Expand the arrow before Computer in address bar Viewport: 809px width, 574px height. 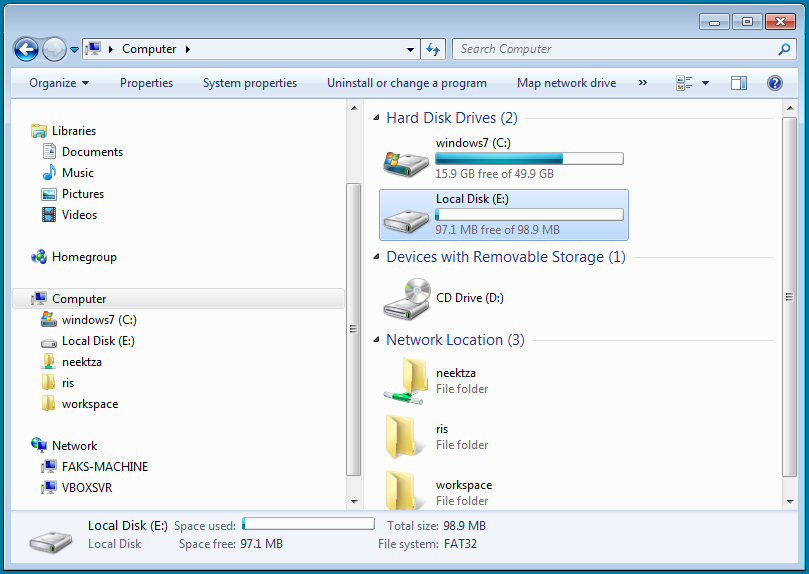coord(111,50)
